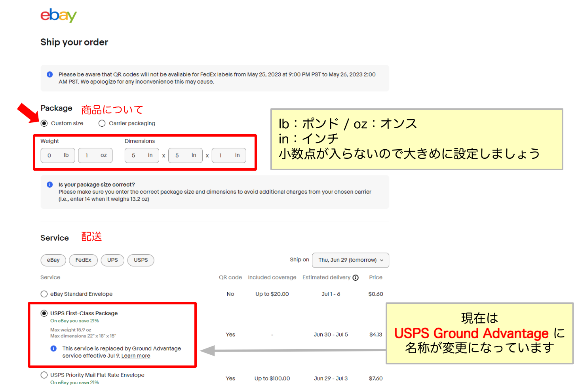Click the $7.60 price for Priority Mail
Viewport: 578px width, 392px height.
coord(376,379)
